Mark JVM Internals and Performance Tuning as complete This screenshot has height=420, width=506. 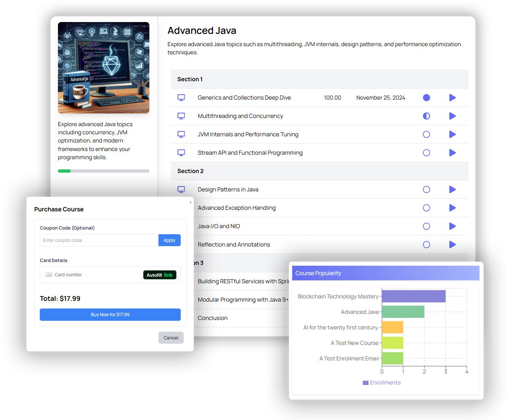click(x=426, y=134)
